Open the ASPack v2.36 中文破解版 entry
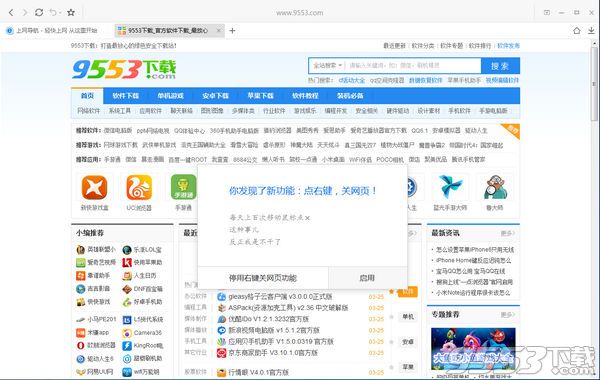 tap(288, 308)
